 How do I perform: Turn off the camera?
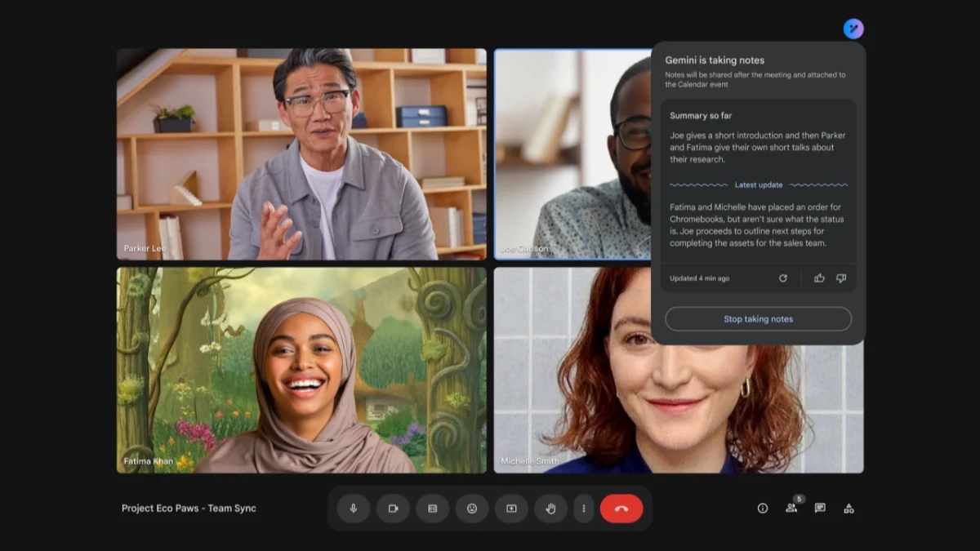pyautogui.click(x=393, y=508)
